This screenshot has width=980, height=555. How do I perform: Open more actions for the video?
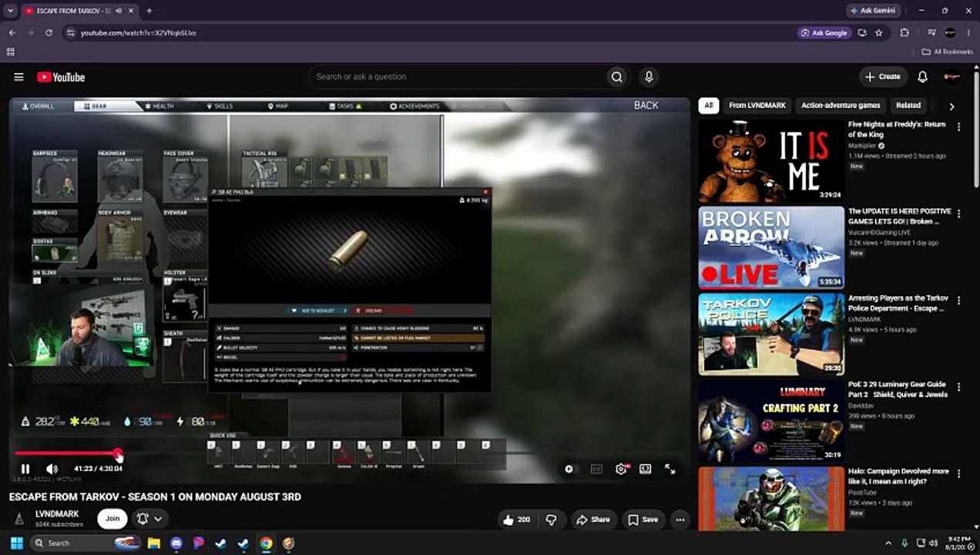click(x=680, y=520)
